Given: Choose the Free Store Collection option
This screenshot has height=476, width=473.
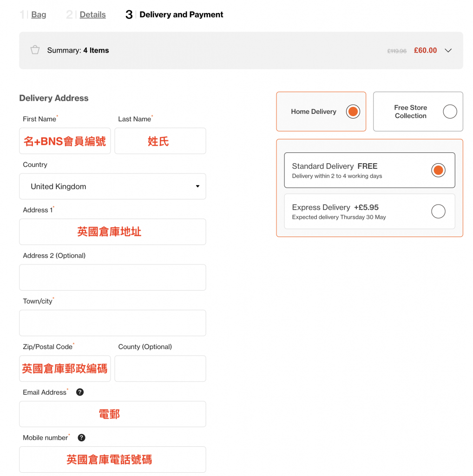Looking at the screenshot, I should (449, 112).
